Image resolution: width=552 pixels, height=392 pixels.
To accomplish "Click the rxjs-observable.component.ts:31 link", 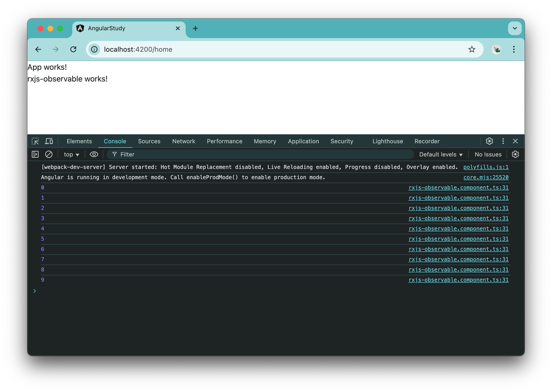I will [x=459, y=187].
